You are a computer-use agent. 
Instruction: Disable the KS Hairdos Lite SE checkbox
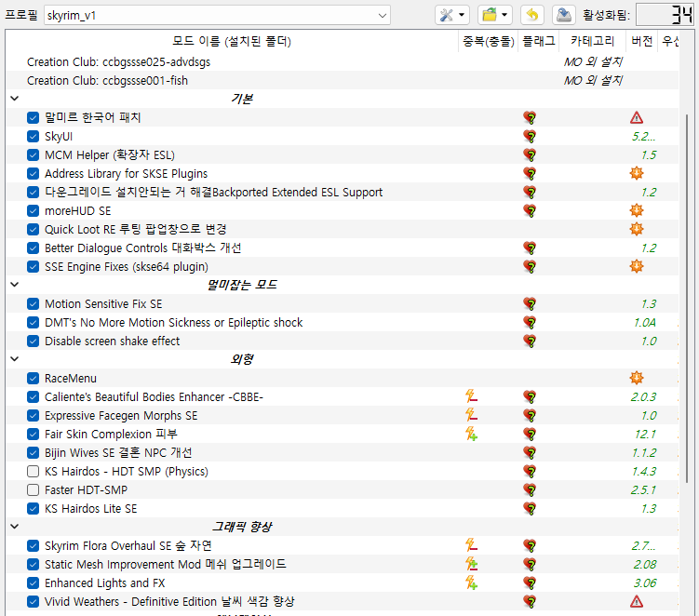click(33, 508)
